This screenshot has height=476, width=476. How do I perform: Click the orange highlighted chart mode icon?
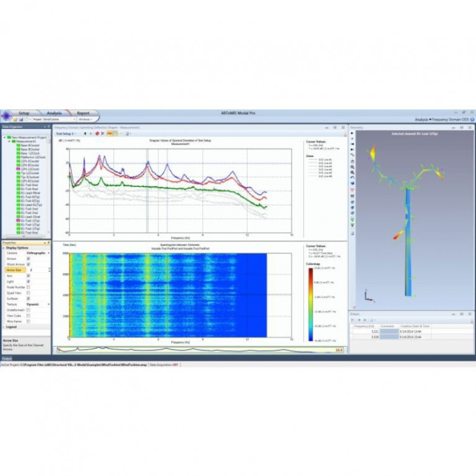[110, 133]
